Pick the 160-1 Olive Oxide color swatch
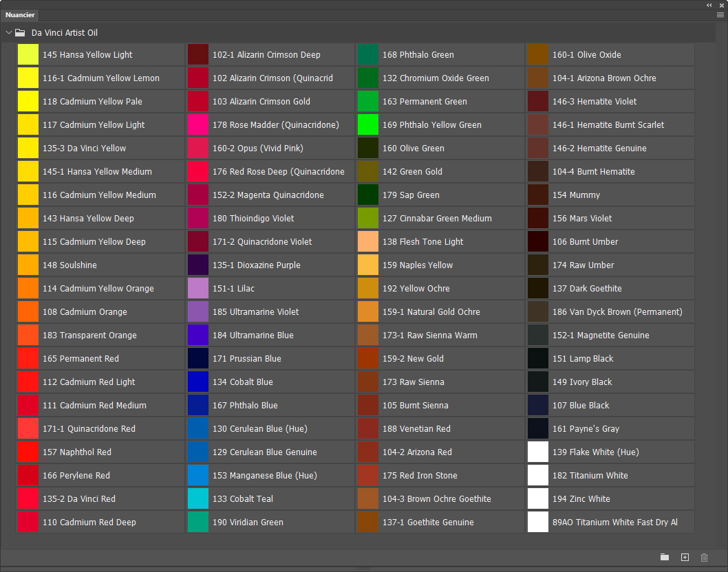The width and height of the screenshot is (728, 572). click(538, 55)
